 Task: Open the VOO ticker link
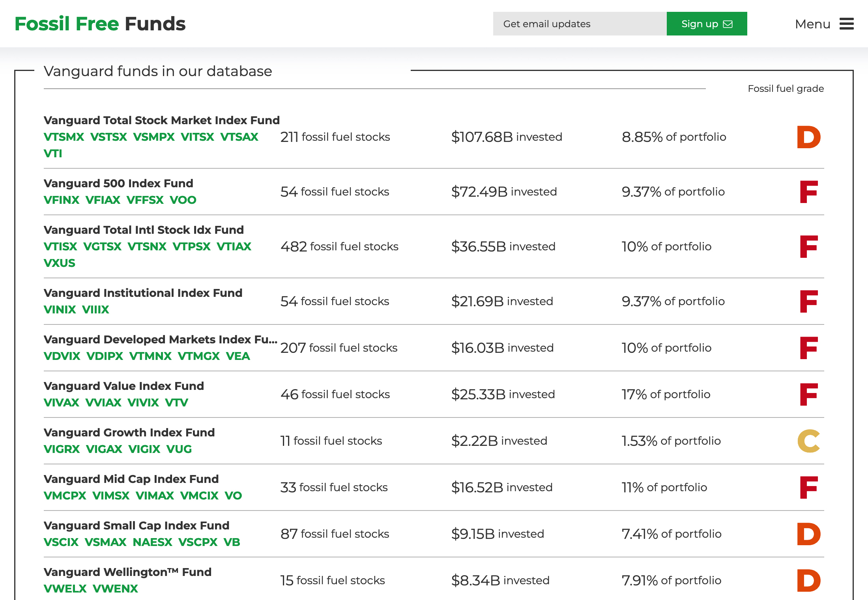[183, 200]
